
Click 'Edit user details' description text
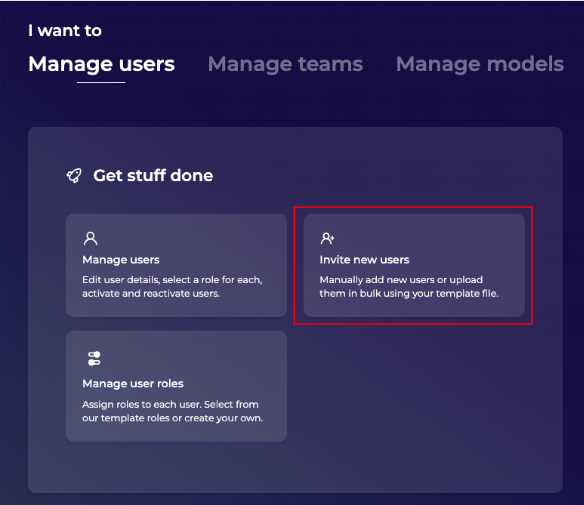point(172,286)
